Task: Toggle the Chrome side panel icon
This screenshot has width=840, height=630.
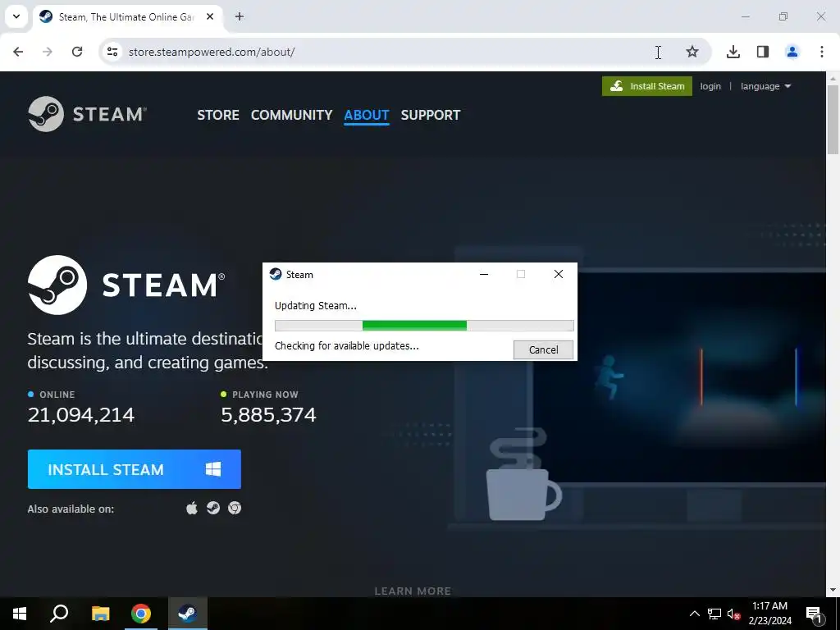Action: pyautogui.click(x=763, y=52)
